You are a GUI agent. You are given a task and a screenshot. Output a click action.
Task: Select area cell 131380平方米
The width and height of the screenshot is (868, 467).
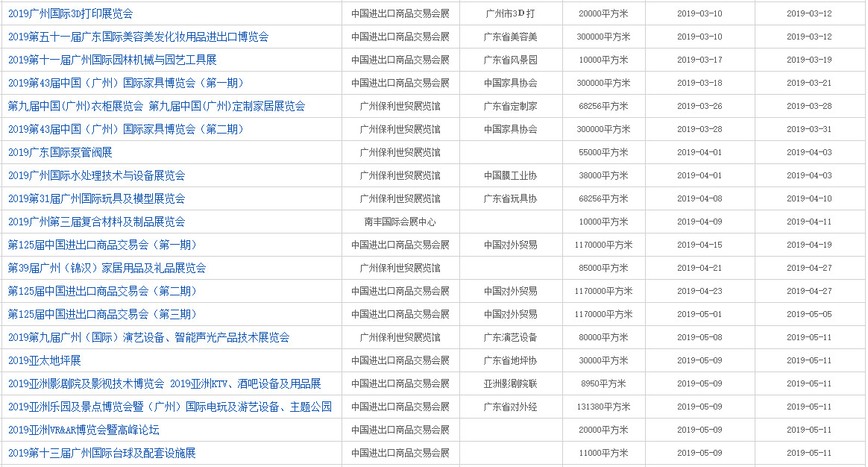[603, 407]
